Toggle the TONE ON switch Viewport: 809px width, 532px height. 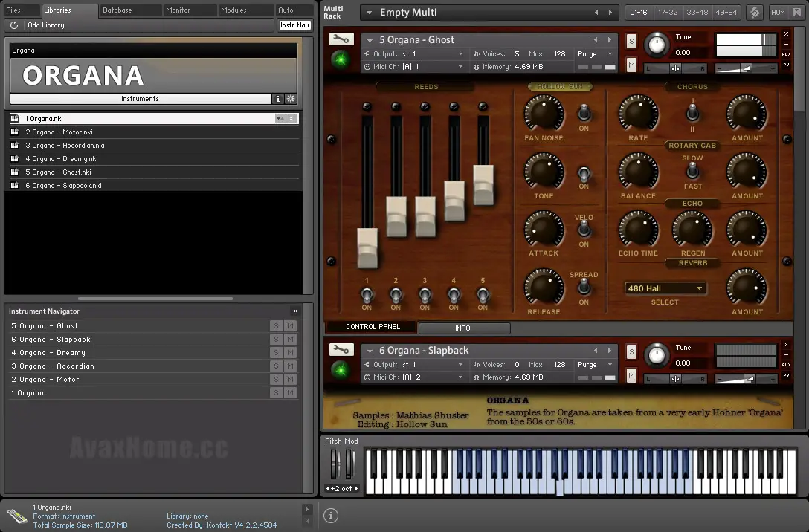pos(584,174)
